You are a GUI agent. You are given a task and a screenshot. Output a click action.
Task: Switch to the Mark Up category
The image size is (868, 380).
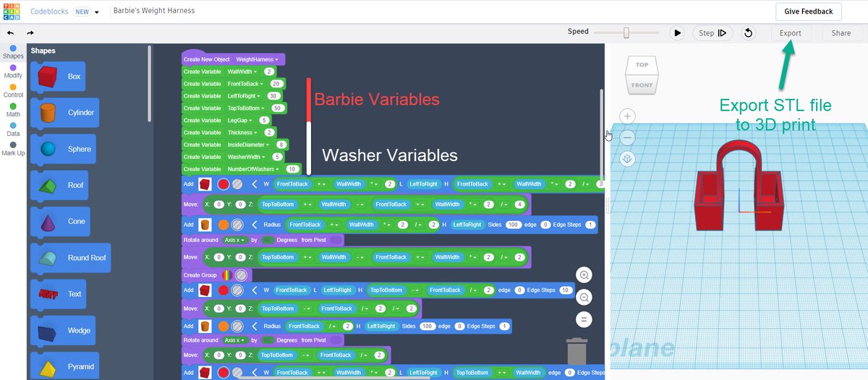(x=13, y=149)
